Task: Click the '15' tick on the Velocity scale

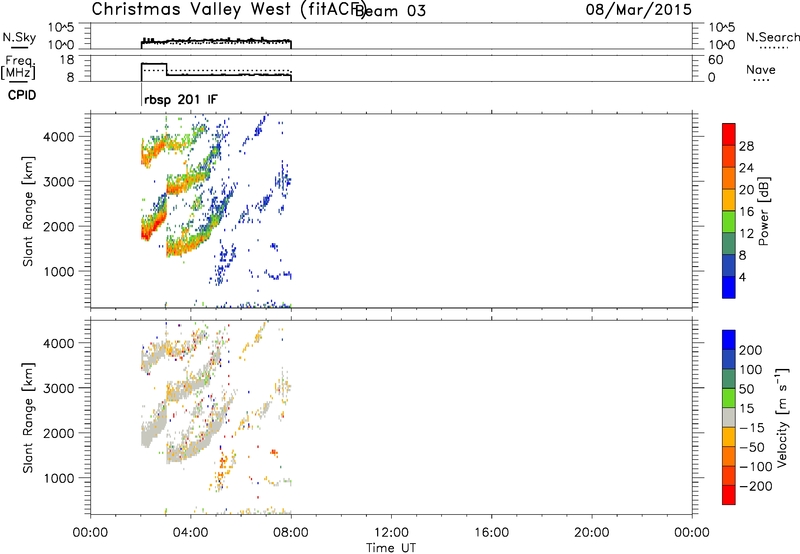Action: click(x=747, y=409)
